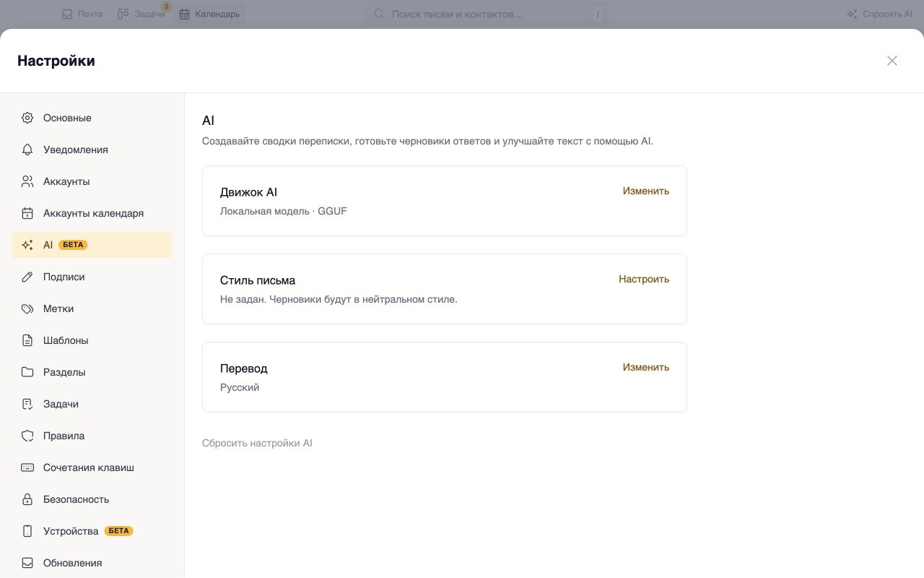
Task: Click Спросить AI in top bar
Action: pos(879,14)
